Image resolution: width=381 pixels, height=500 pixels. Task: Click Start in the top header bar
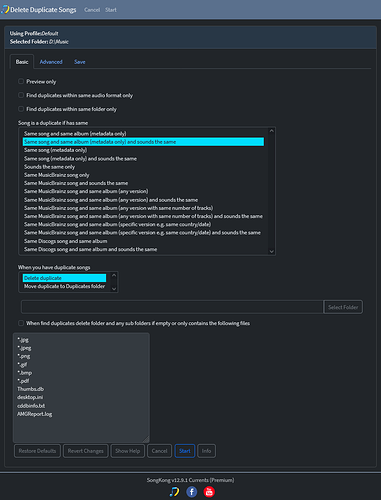coord(111,10)
